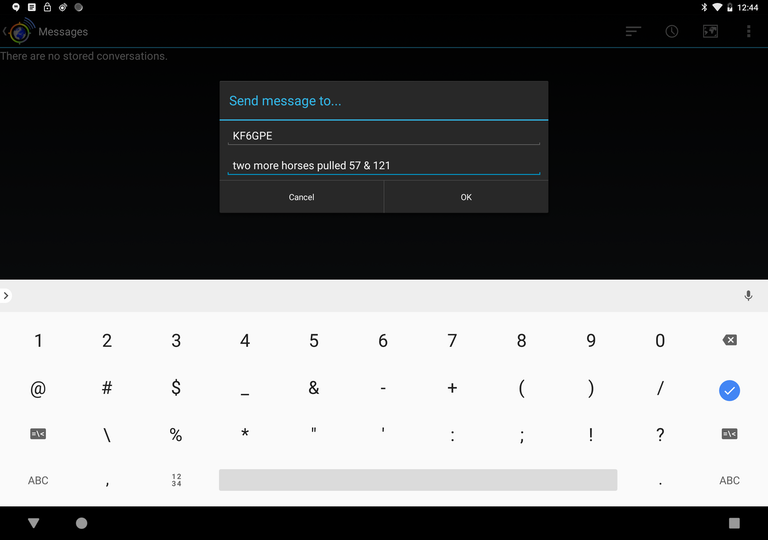Tap the blue checkmark done key
This screenshot has width=768, height=540.
point(729,391)
